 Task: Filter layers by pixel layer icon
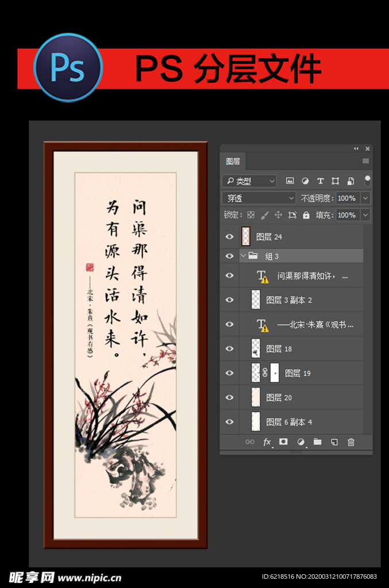(290, 181)
